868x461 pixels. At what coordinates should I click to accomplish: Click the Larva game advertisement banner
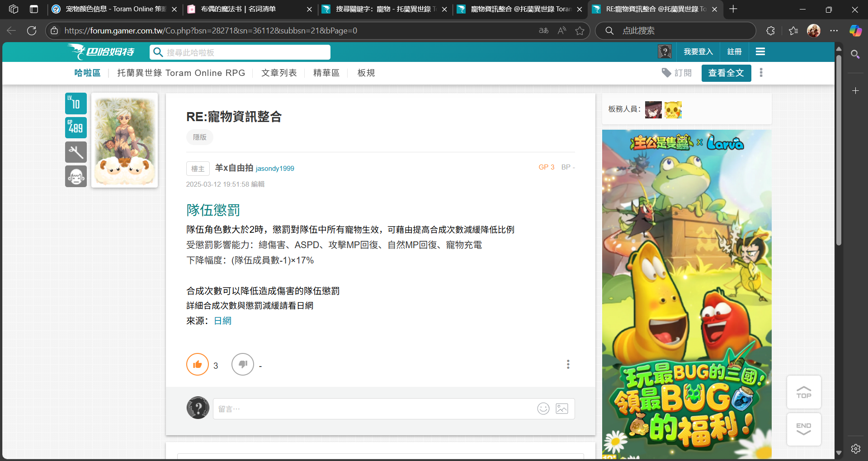click(x=687, y=294)
